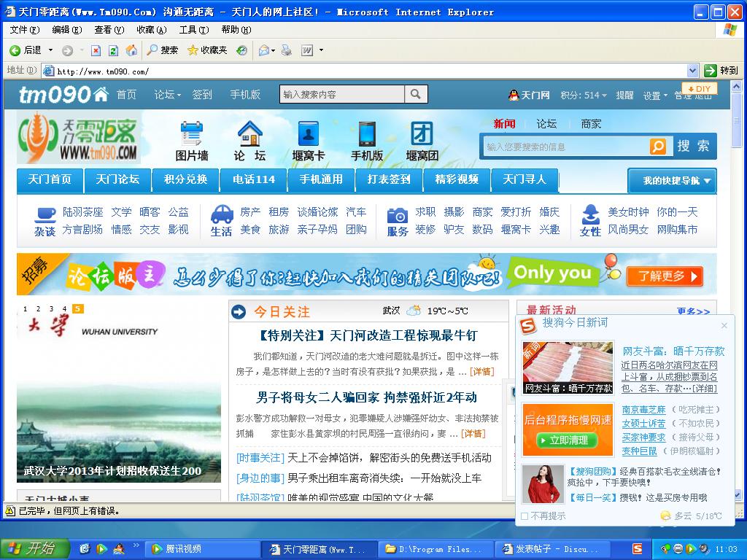The width and height of the screenshot is (747, 560).
Task: Click the Mail envelope toolbar icon
Action: coord(263,50)
